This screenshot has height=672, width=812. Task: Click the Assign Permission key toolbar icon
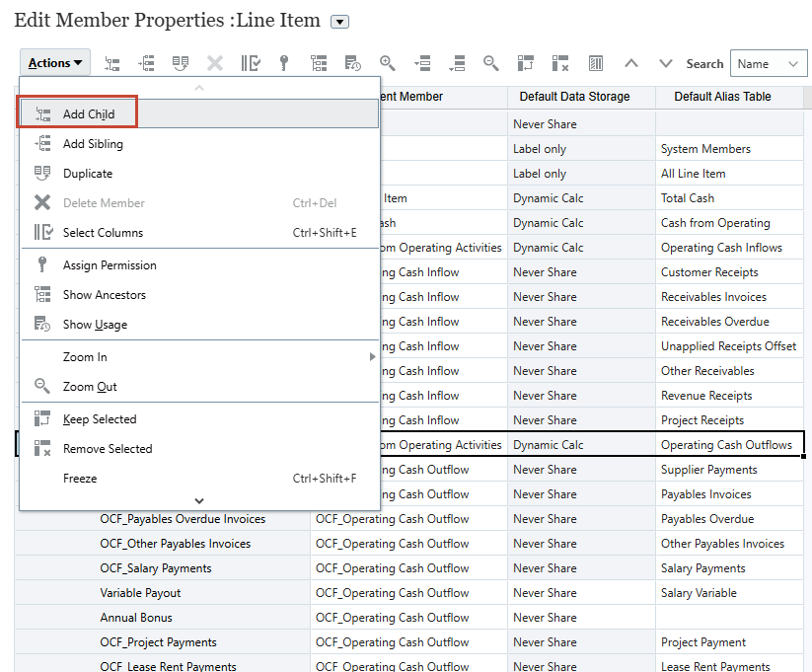tap(284, 64)
